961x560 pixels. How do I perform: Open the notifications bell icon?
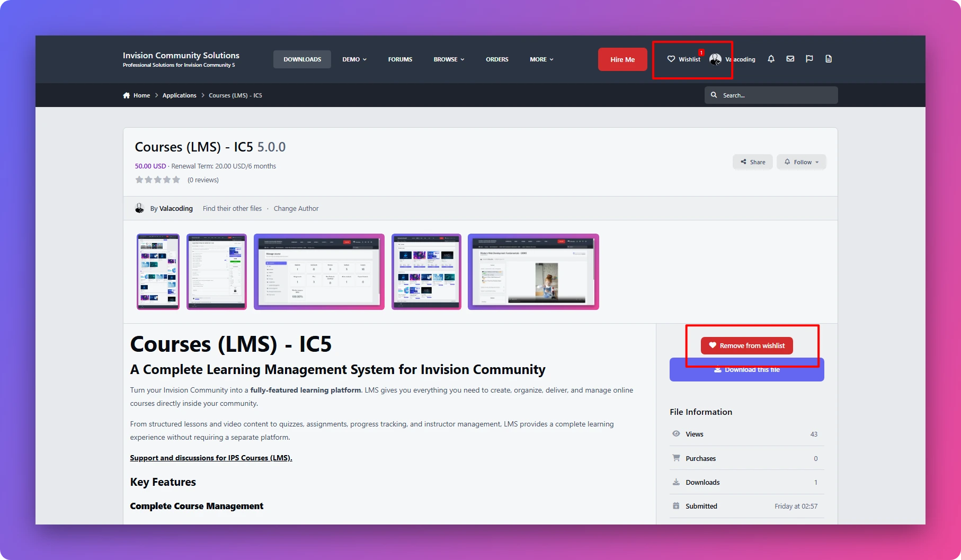771,59
